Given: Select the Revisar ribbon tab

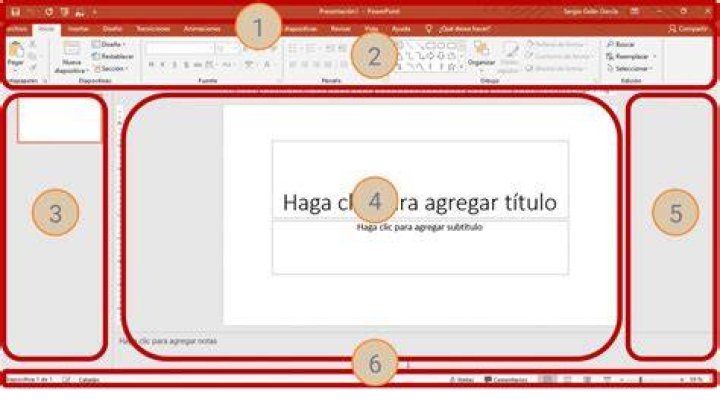Looking at the screenshot, I should coord(341,28).
